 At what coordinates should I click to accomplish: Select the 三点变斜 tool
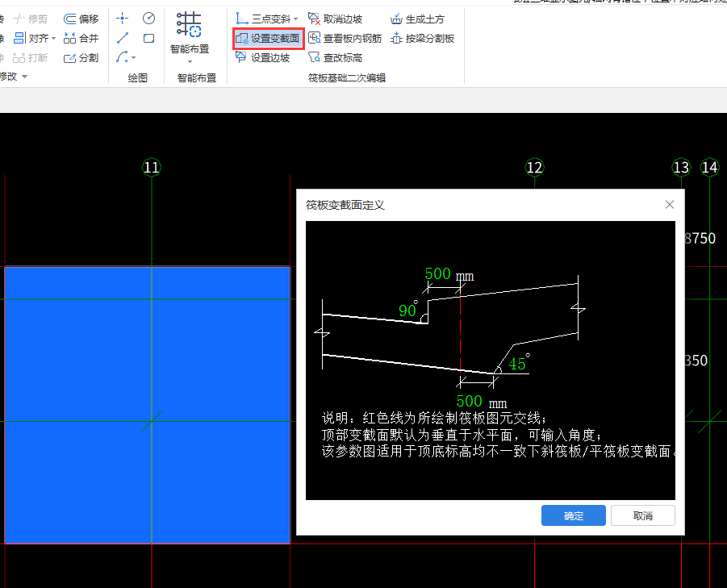pyautogui.click(x=263, y=19)
